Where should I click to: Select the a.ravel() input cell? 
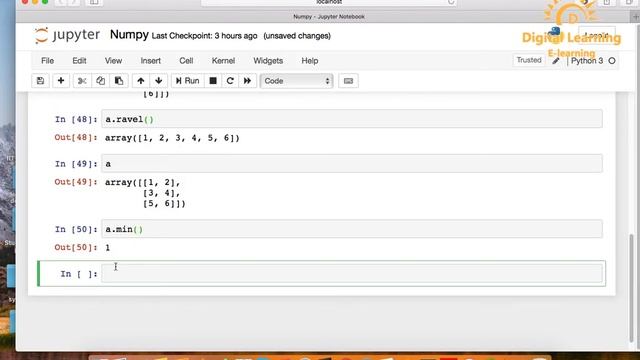352,119
